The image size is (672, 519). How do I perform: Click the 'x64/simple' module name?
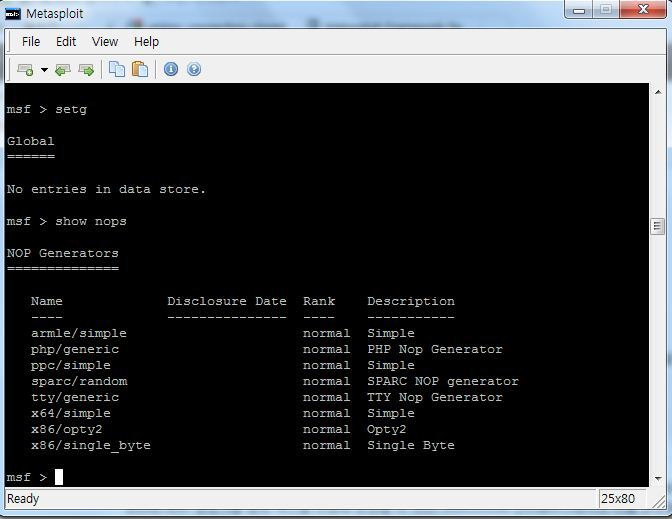click(x=71, y=414)
